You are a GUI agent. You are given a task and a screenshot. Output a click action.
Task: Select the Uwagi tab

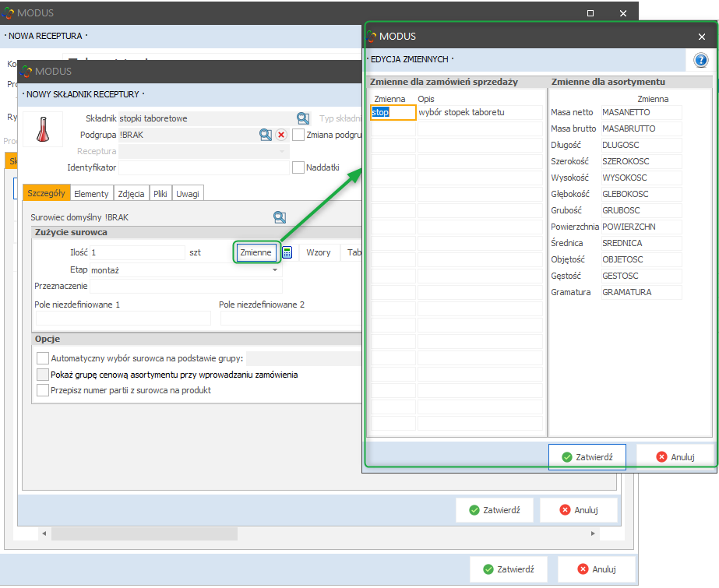tap(188, 194)
